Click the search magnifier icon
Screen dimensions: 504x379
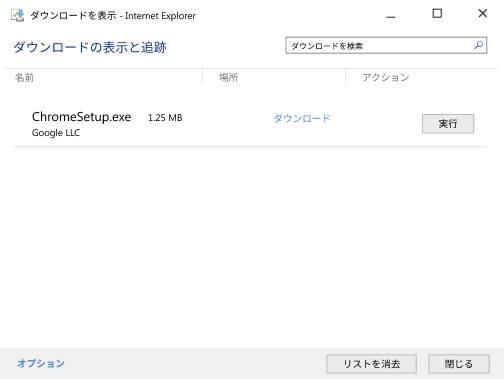479,45
